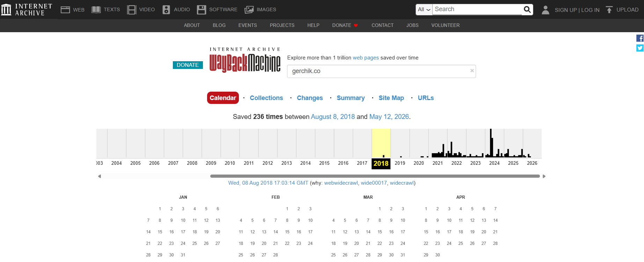Screen dimensions: 644x262
Task: Click the APR month heading
Action: pyautogui.click(x=461, y=197)
